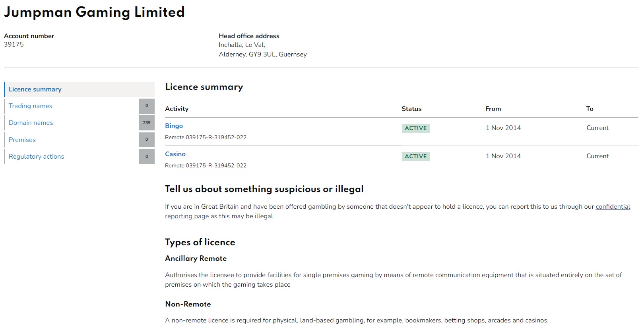Click the Non-Remote subheading
Image resolution: width=644 pixels, height=330 pixels.
[x=188, y=304]
